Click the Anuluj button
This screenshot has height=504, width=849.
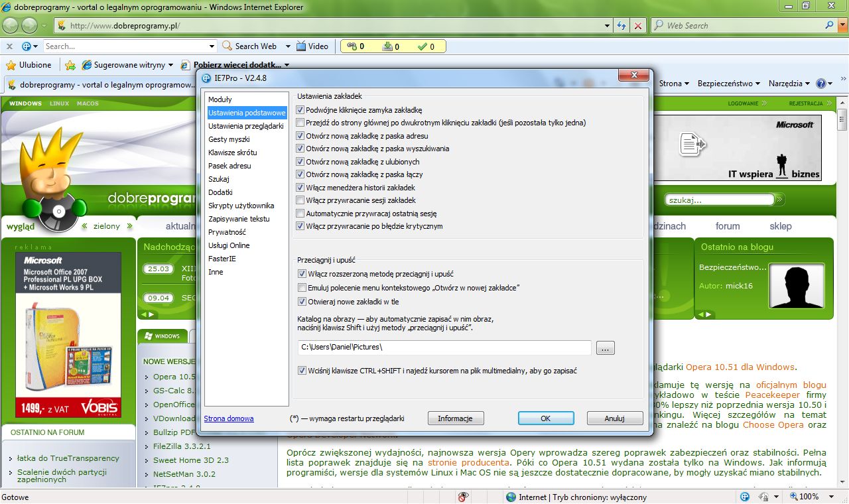[615, 418]
